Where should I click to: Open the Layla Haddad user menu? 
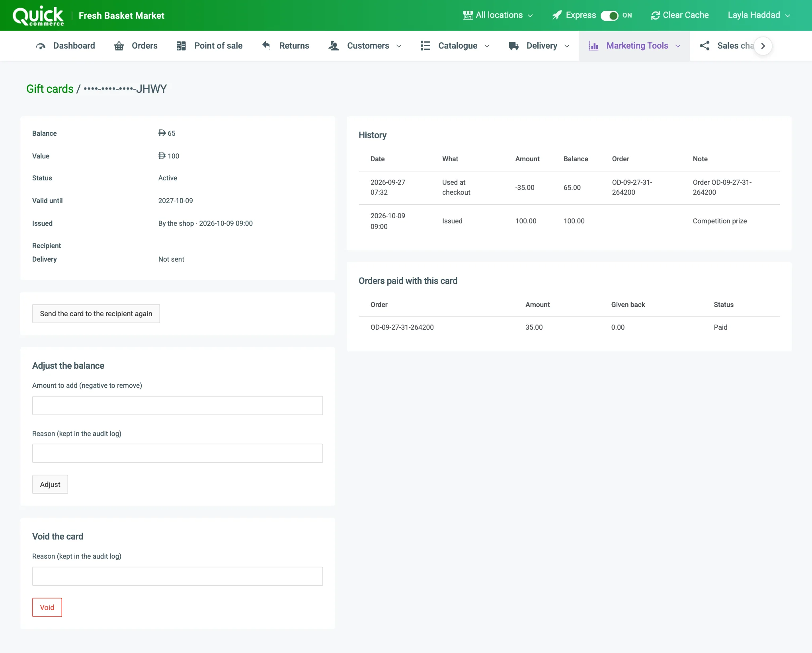(x=759, y=15)
